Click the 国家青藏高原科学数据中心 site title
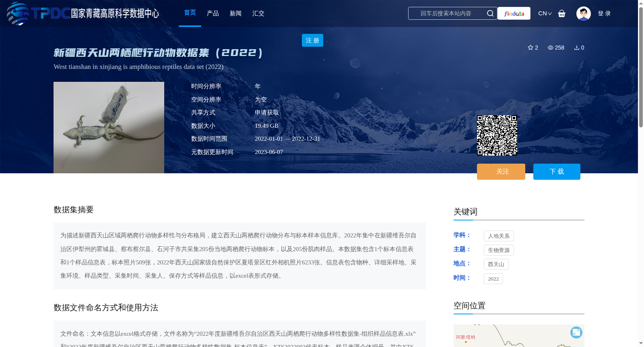Screen dimensions: 644x347 point(115,13)
